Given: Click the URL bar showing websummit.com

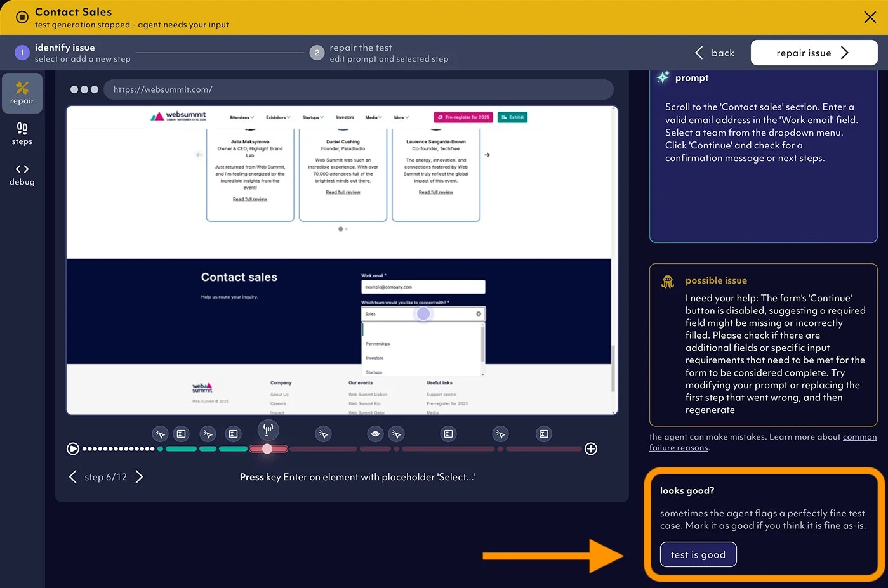Looking at the screenshot, I should pyautogui.click(x=358, y=89).
